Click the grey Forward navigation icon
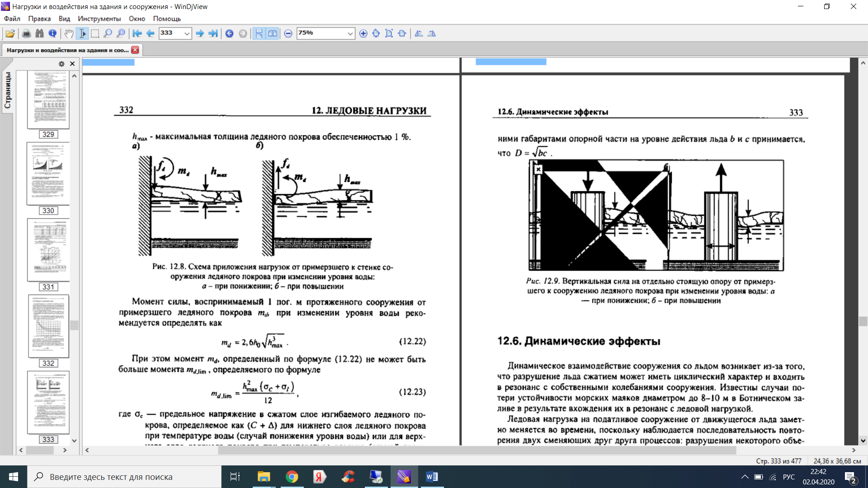This screenshot has width=868, height=488. pyautogui.click(x=243, y=33)
